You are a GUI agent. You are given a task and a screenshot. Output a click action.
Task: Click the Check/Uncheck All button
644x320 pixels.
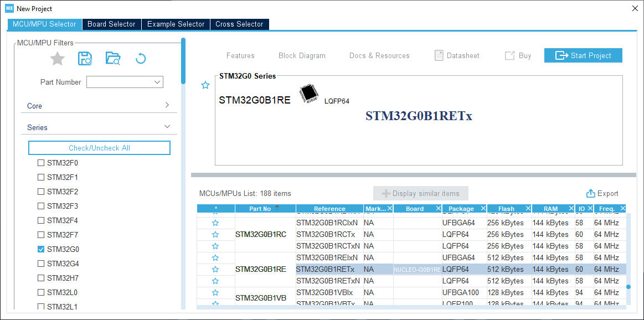click(x=100, y=148)
